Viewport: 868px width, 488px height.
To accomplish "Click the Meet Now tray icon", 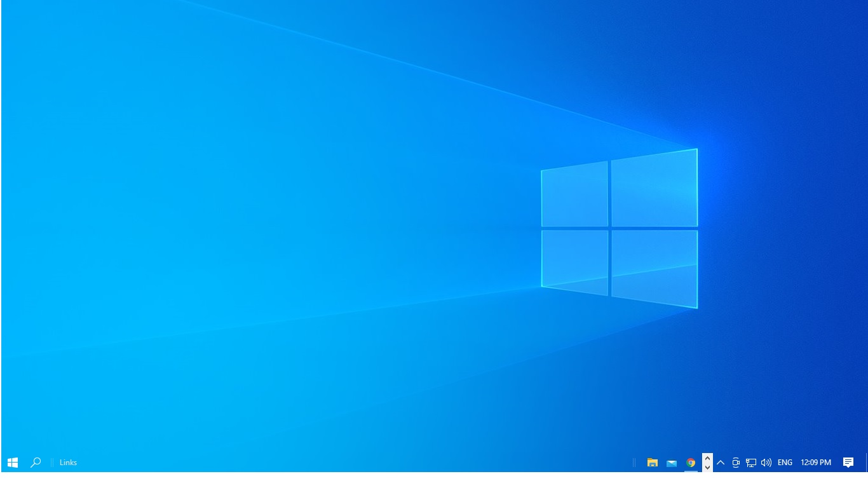I will coord(736,463).
